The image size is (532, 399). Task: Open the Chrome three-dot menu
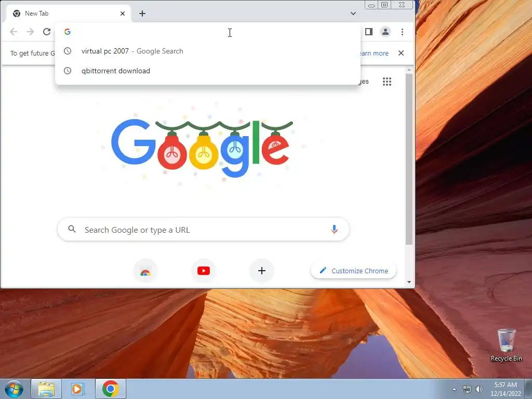[403, 32]
